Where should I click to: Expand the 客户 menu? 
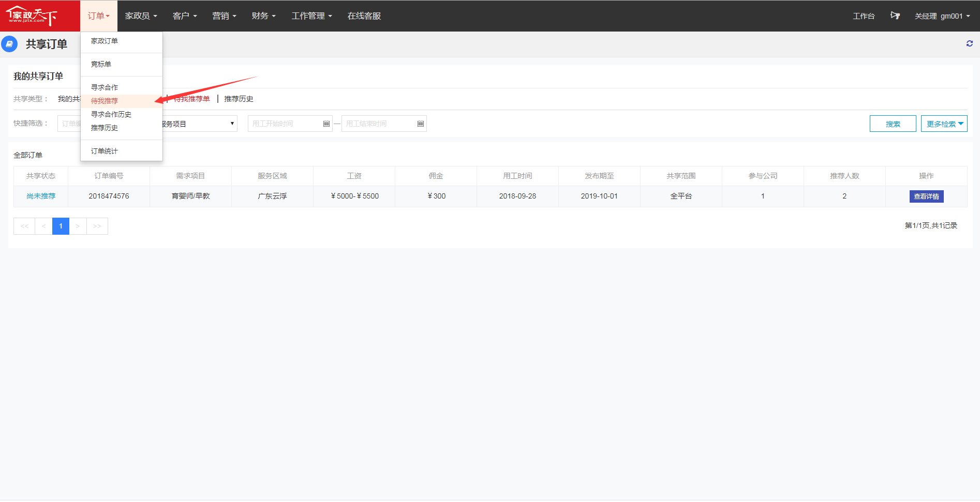(185, 16)
